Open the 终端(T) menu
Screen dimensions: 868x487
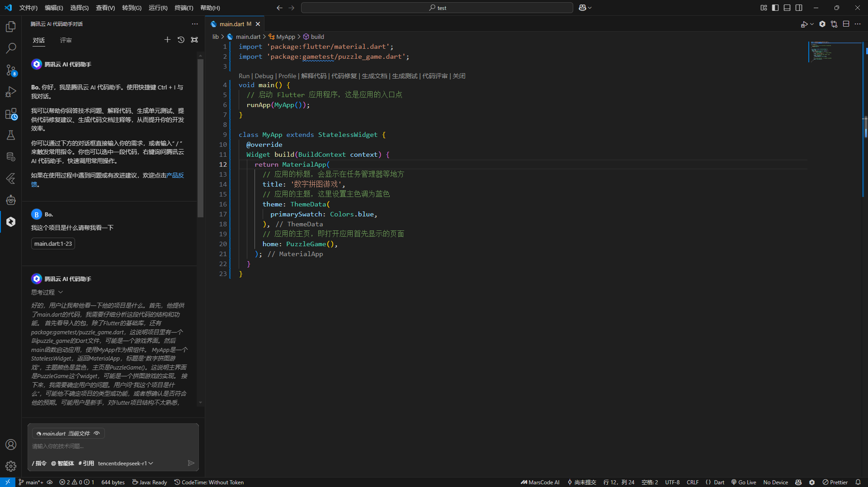point(184,8)
